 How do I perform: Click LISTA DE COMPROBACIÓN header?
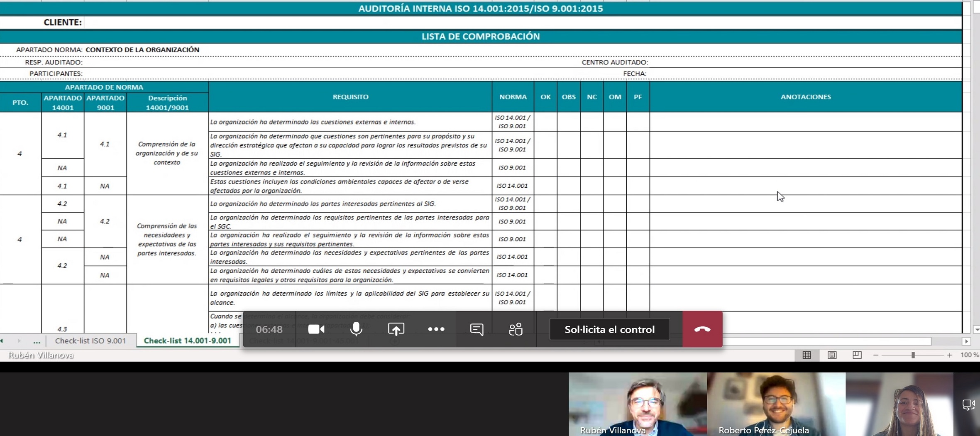(x=481, y=37)
